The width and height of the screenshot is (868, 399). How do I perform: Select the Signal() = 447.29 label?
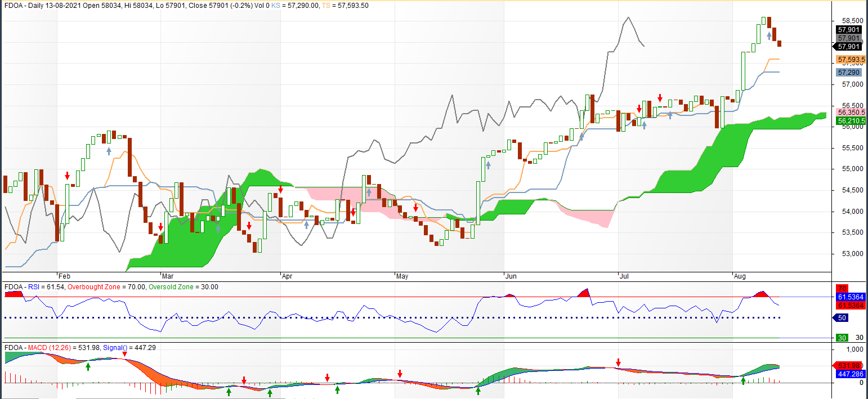coord(129,348)
